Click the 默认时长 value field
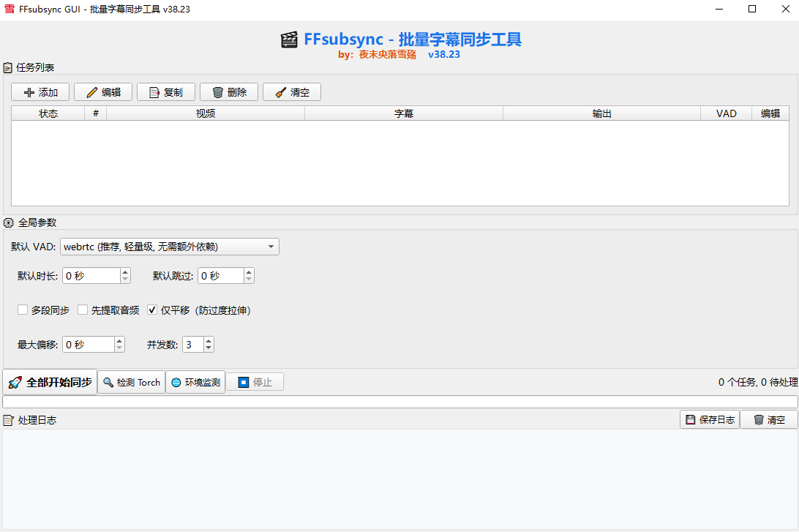799x532 pixels. (91, 276)
